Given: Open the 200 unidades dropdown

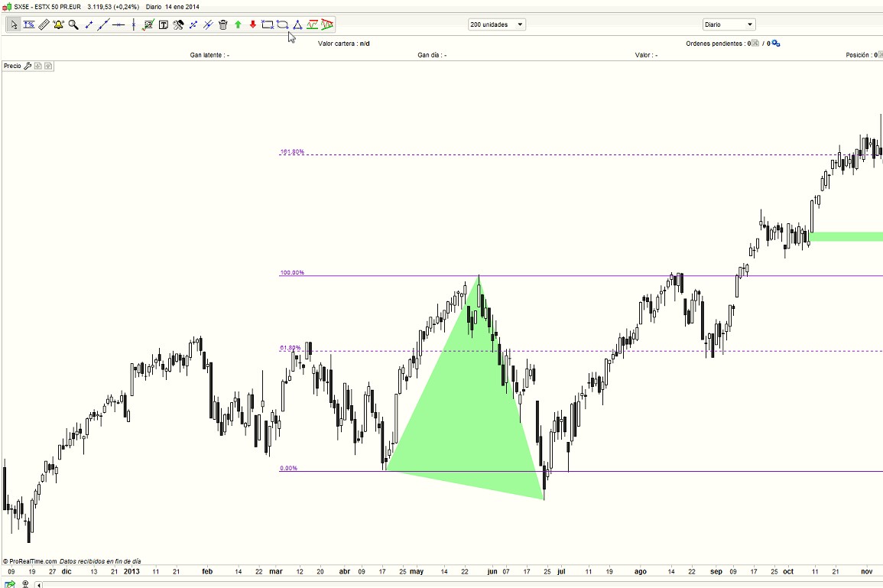Looking at the screenshot, I should click(x=497, y=24).
